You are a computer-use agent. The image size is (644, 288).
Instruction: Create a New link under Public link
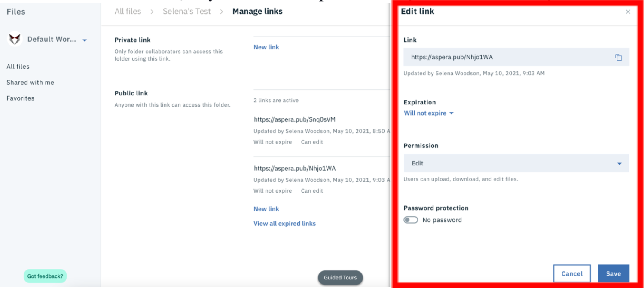(x=266, y=208)
